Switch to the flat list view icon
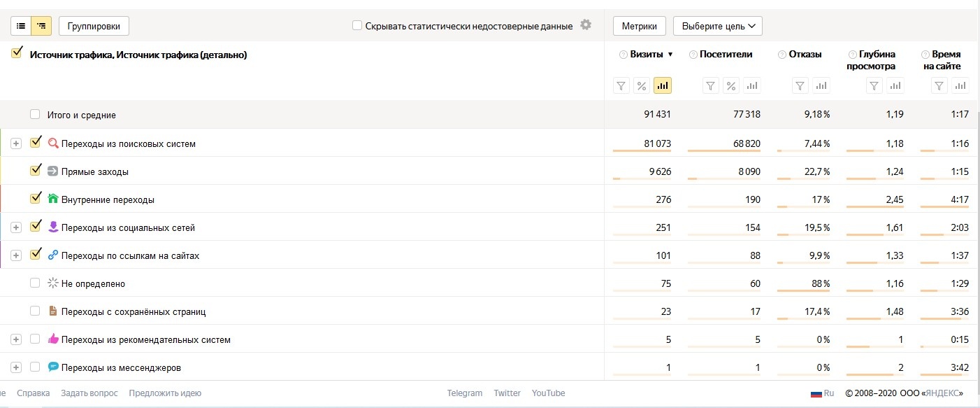Viewport: 980px width, 408px height. click(x=22, y=26)
